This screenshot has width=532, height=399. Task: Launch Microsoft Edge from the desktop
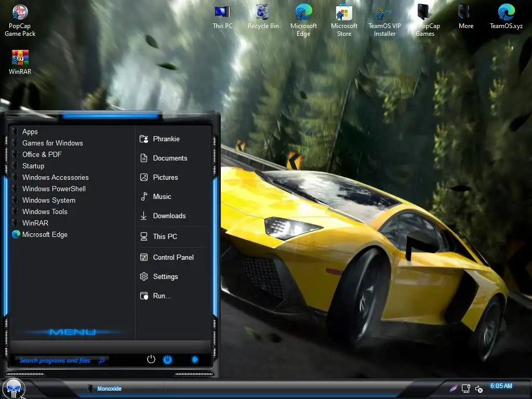click(303, 20)
